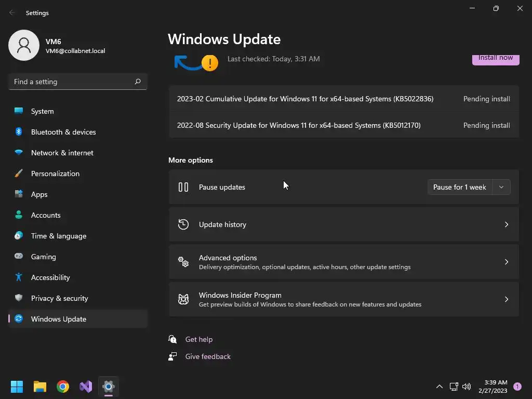Click the Advanced options gears icon
The image size is (532, 399).
183,262
